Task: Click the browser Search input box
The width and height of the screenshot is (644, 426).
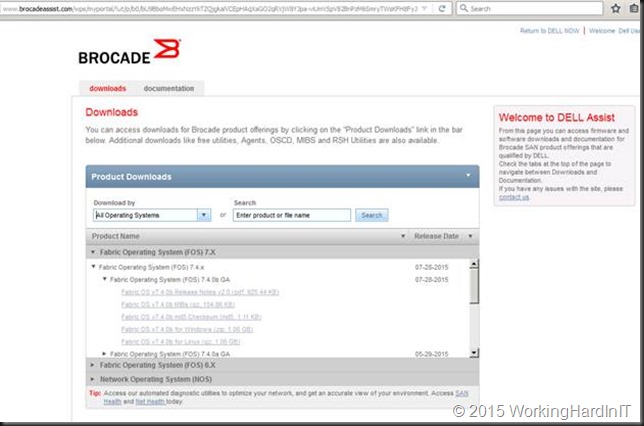Action: tap(529, 8)
